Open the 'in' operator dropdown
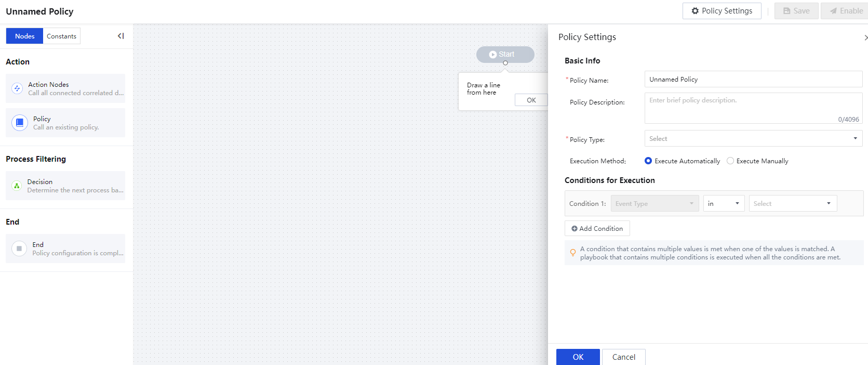Viewport: 868px width, 365px height. pyautogui.click(x=724, y=203)
